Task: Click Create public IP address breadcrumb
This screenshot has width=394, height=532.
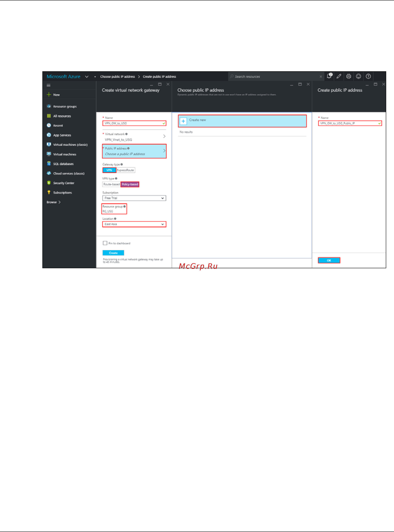Action: (x=159, y=76)
